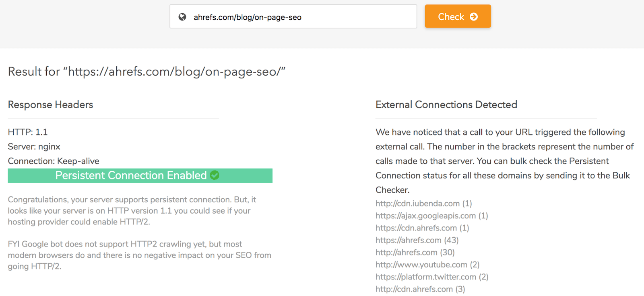Viewport: 644px width, 296px height.
Task: Open the https://ajax.googleapis.com link
Action: (425, 216)
